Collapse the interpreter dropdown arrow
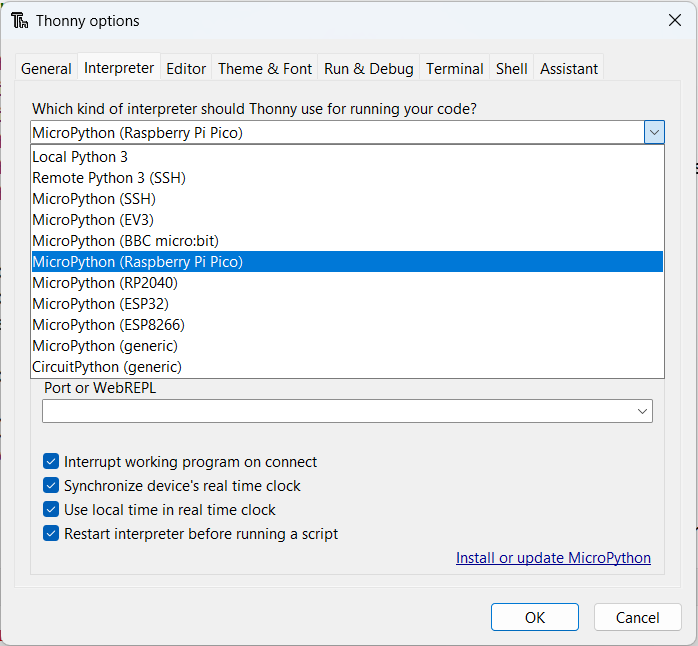The height and width of the screenshot is (646, 698). click(x=654, y=132)
